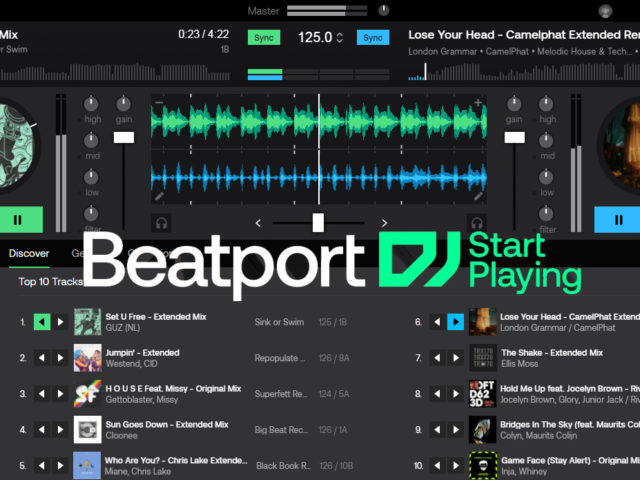Load Bridges In The Sky to right deck
The width and height of the screenshot is (640, 480).
click(456, 430)
